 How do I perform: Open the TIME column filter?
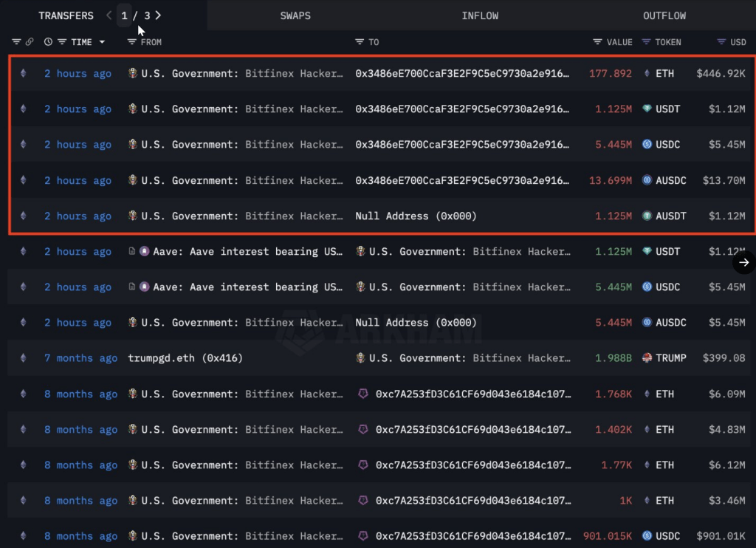click(x=61, y=42)
